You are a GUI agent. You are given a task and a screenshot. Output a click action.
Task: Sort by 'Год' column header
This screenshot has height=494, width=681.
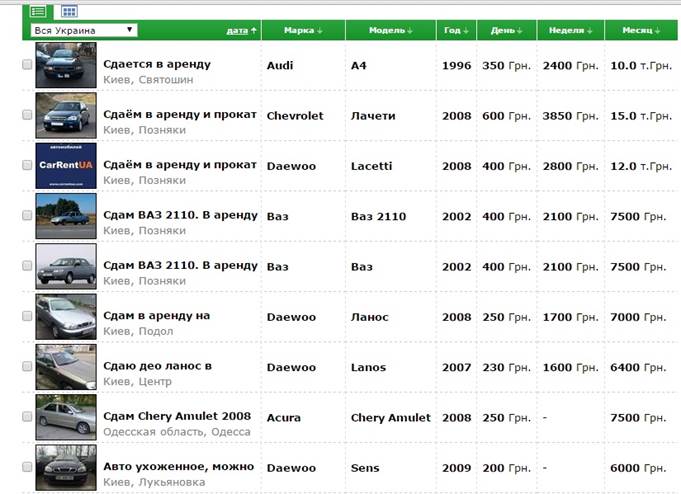(x=456, y=31)
